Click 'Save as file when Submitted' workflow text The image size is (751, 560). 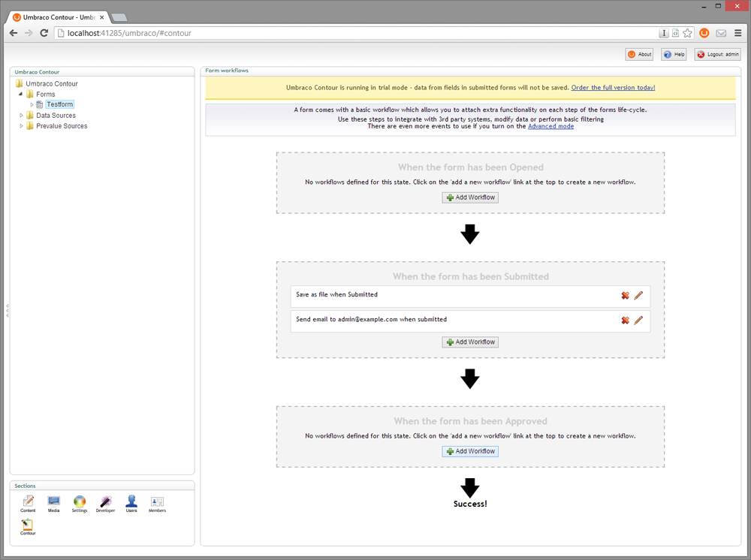point(336,294)
